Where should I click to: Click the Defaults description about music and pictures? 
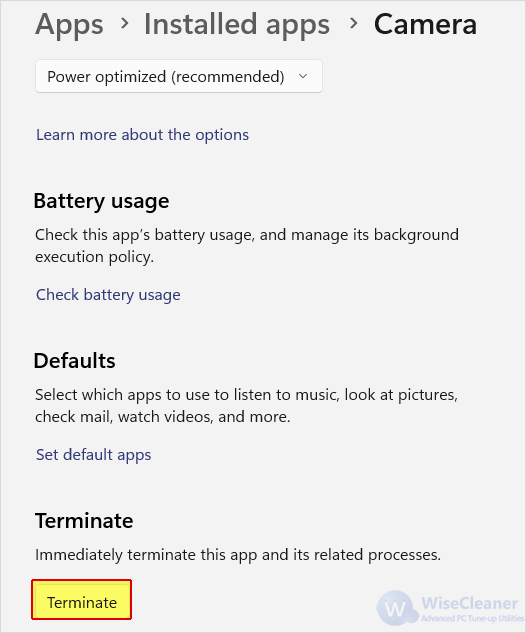(246, 405)
